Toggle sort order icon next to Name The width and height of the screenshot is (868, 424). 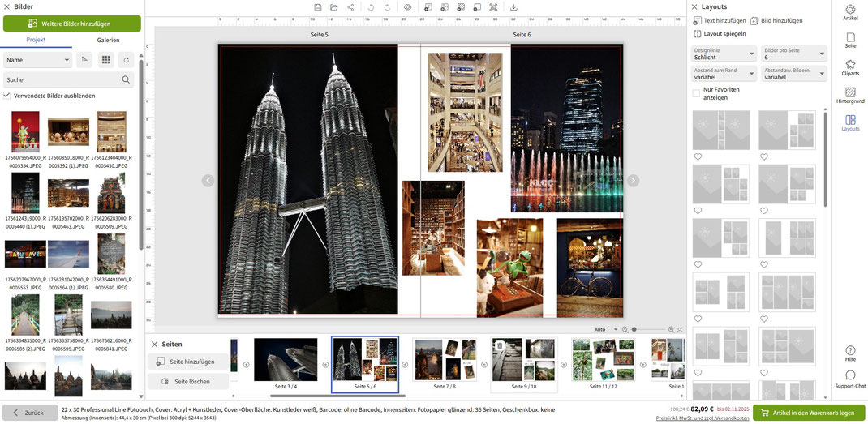85,59
